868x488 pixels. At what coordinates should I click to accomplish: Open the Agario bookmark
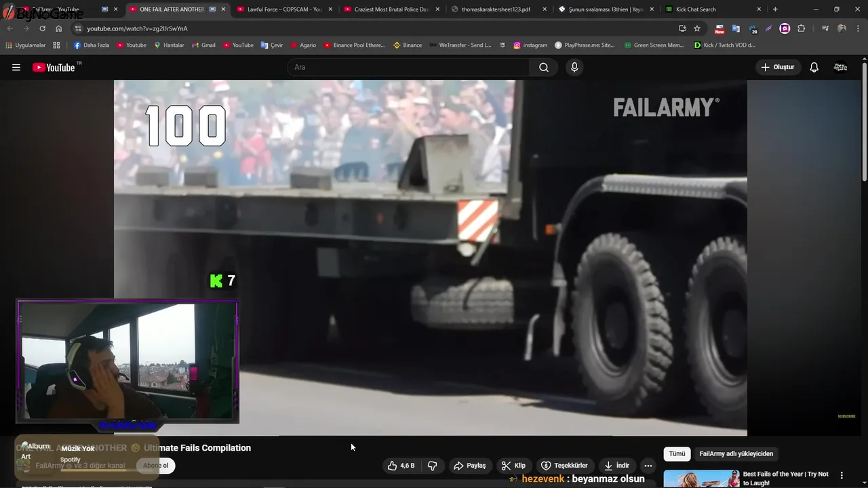coord(303,45)
